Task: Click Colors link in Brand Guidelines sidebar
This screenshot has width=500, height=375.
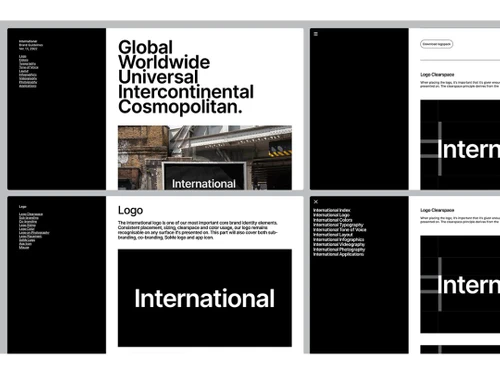Action: point(23,60)
